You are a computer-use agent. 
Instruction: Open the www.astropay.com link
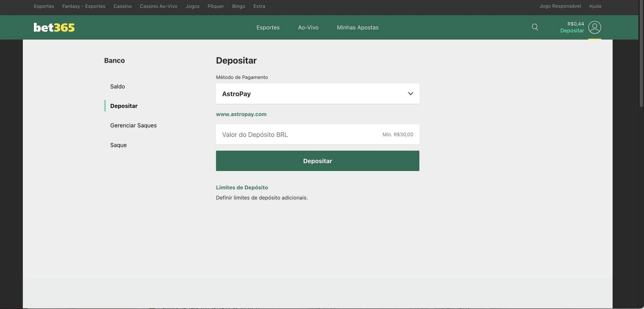pyautogui.click(x=241, y=114)
